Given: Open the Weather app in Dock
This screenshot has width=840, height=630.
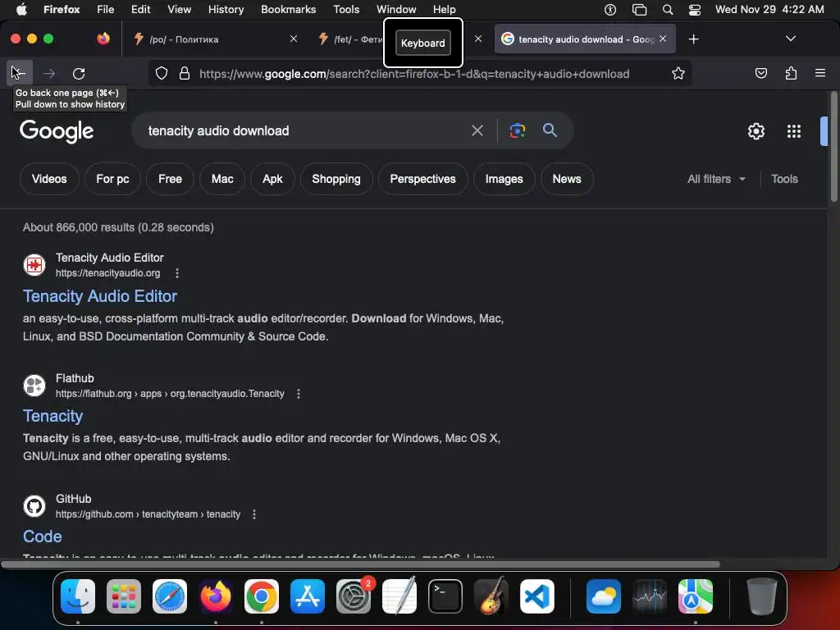Looking at the screenshot, I should [x=604, y=596].
